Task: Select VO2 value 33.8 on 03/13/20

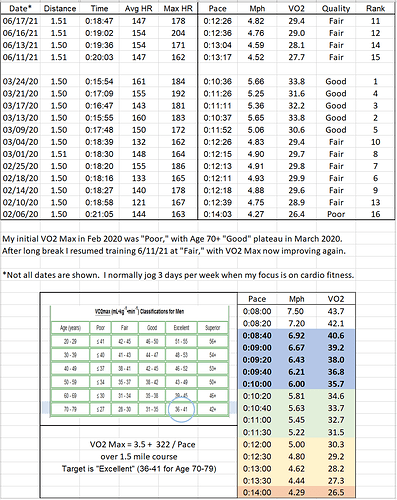Action: (296, 118)
